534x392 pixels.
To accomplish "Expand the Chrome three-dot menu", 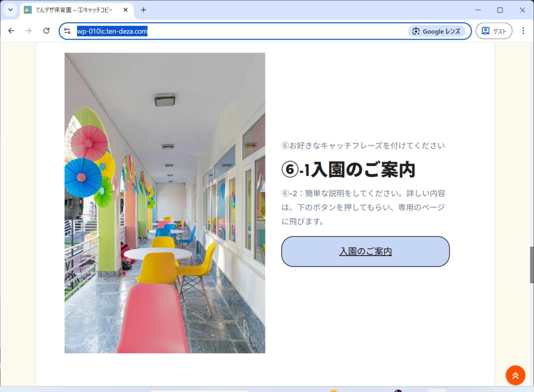I will pos(523,31).
